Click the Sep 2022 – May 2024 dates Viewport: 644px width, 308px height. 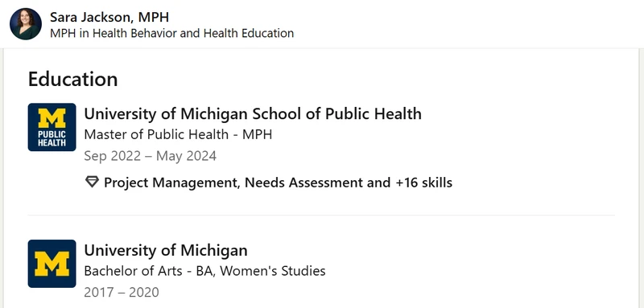tap(150, 156)
